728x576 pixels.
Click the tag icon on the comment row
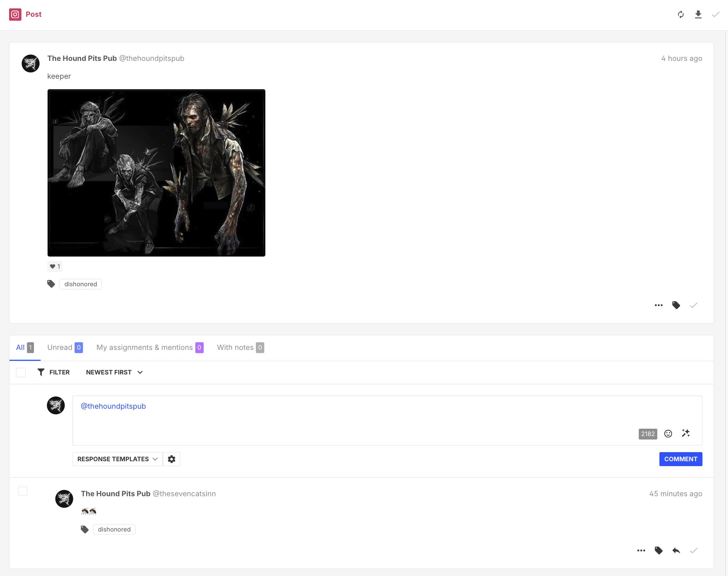click(x=658, y=550)
